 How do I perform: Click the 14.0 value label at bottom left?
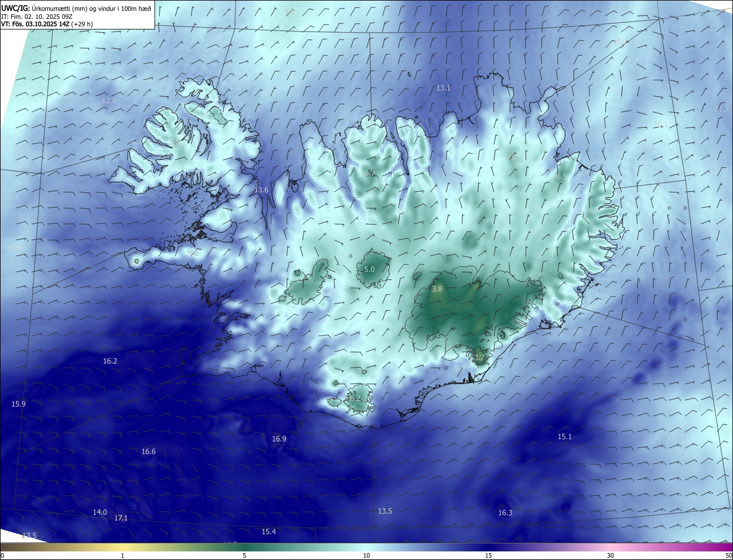point(100,512)
